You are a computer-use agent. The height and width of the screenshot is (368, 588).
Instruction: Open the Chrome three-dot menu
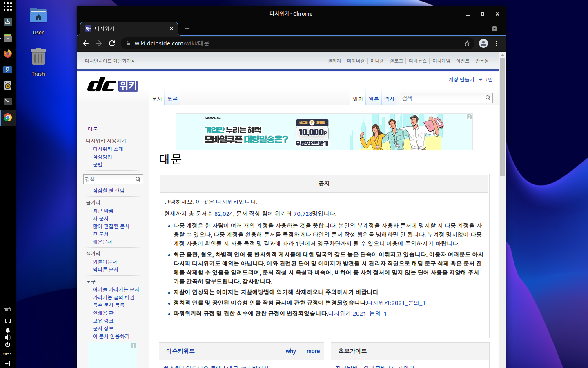coord(497,43)
